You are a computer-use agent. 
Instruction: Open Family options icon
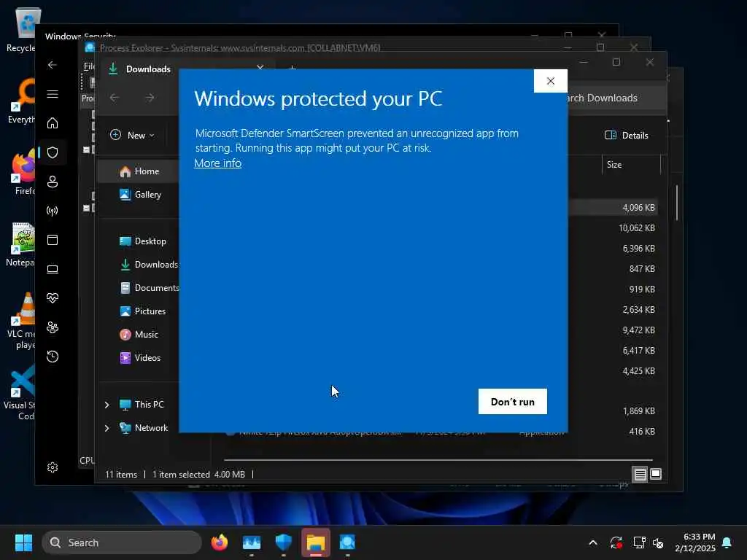pyautogui.click(x=53, y=327)
